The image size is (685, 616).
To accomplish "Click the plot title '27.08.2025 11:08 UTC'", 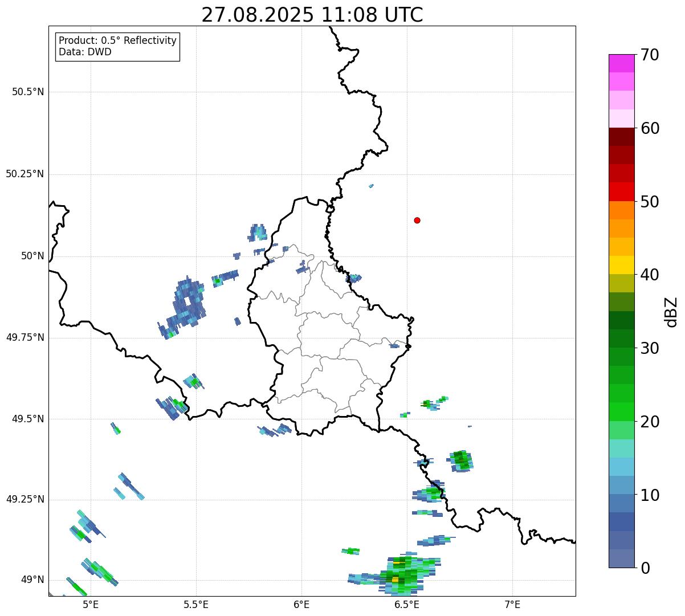I will (x=312, y=14).
